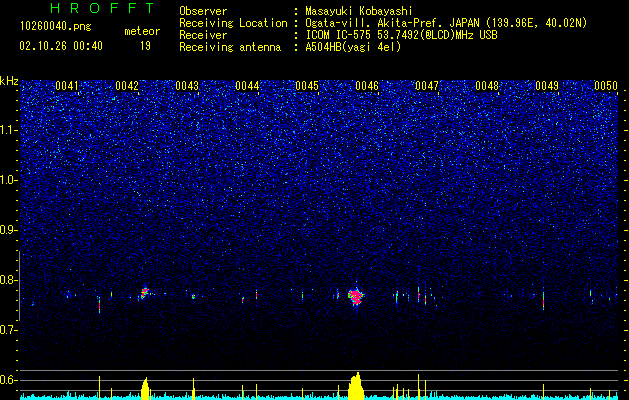Select antenna value A504HB(yagi 4el)
The height and width of the screenshot is (400, 629).
coord(353,47)
